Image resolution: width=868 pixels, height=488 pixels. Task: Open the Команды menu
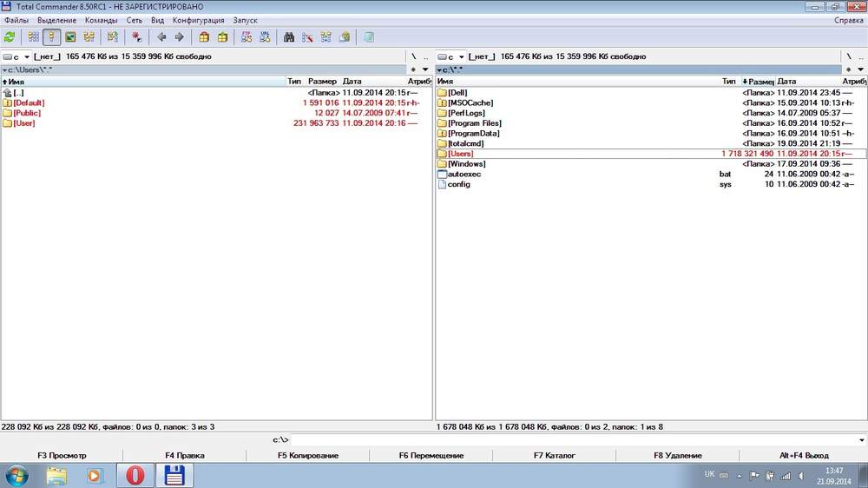(x=101, y=20)
